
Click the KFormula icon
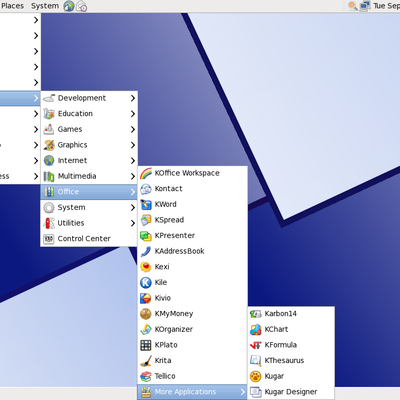pos(256,345)
